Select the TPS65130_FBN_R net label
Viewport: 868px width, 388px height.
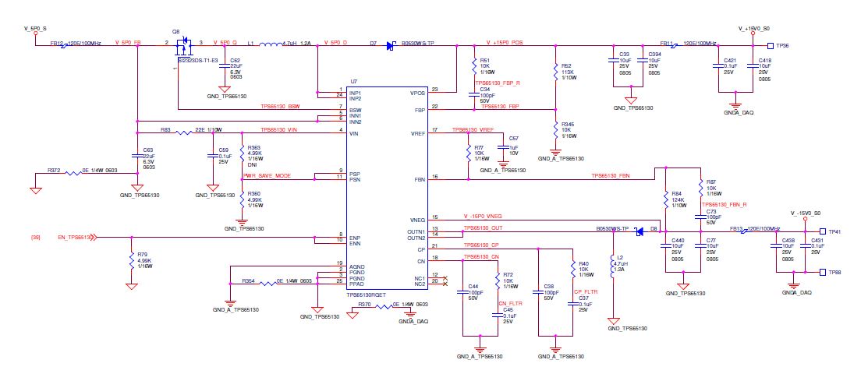tap(725, 204)
